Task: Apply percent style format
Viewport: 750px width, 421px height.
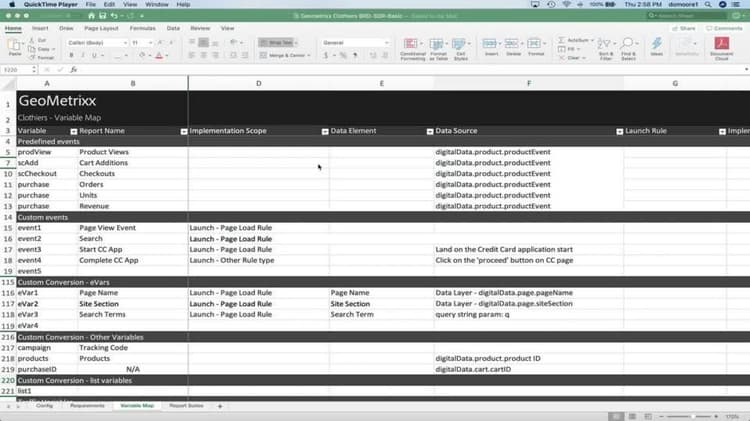Action: pos(343,55)
